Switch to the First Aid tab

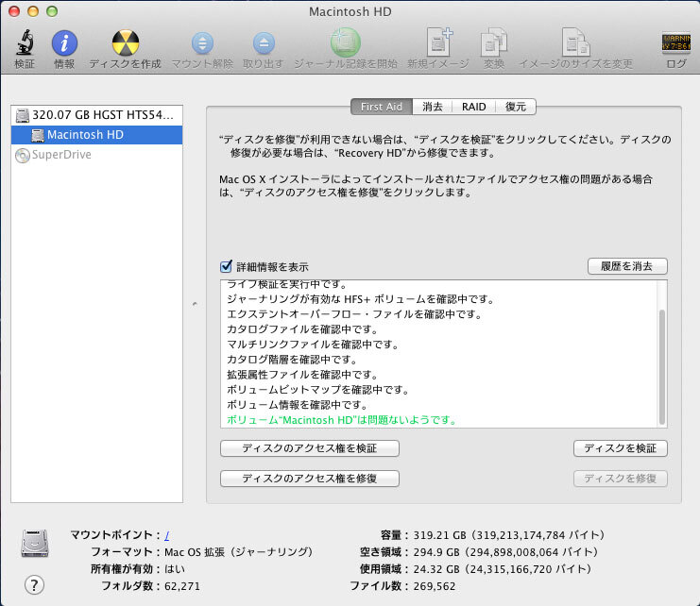[382, 107]
